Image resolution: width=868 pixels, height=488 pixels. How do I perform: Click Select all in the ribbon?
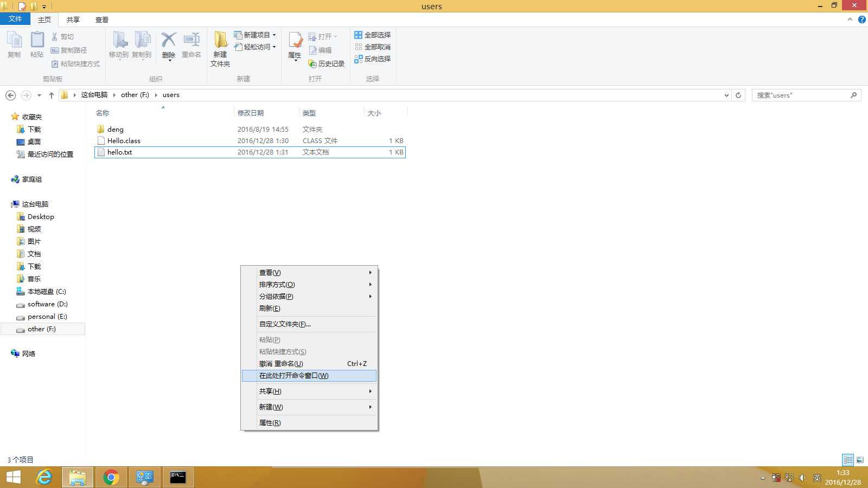pyautogui.click(x=373, y=35)
